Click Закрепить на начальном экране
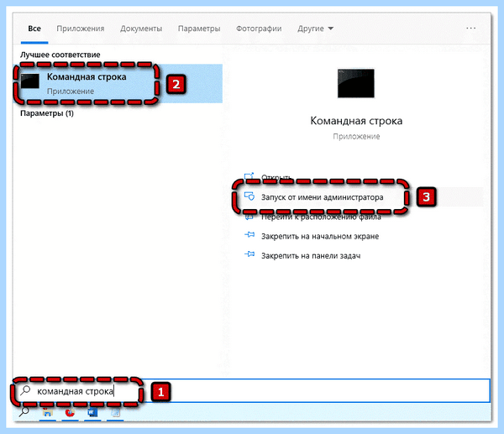 (320, 237)
